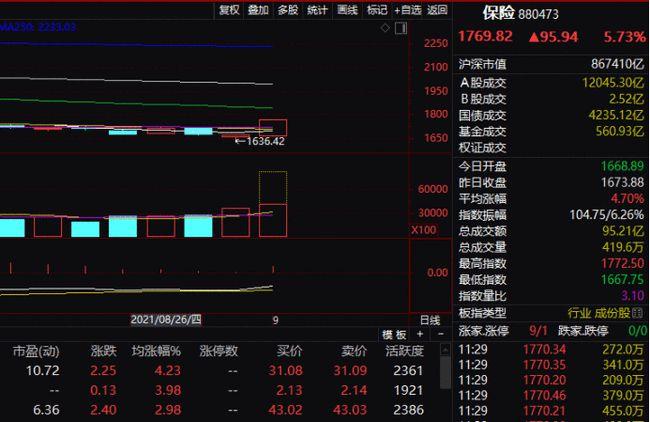This screenshot has height=422, width=650.
Task: Click the 昨日收盘 1673.88 value
Action: 623,182
